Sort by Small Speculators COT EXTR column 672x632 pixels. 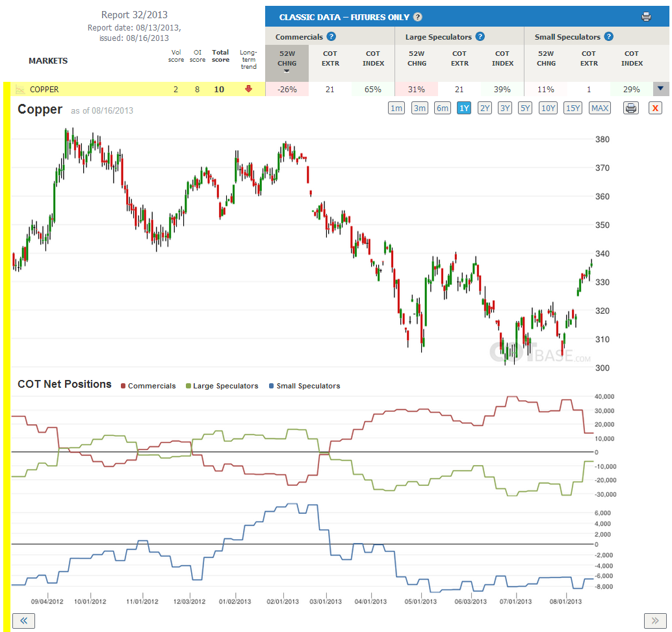point(589,58)
